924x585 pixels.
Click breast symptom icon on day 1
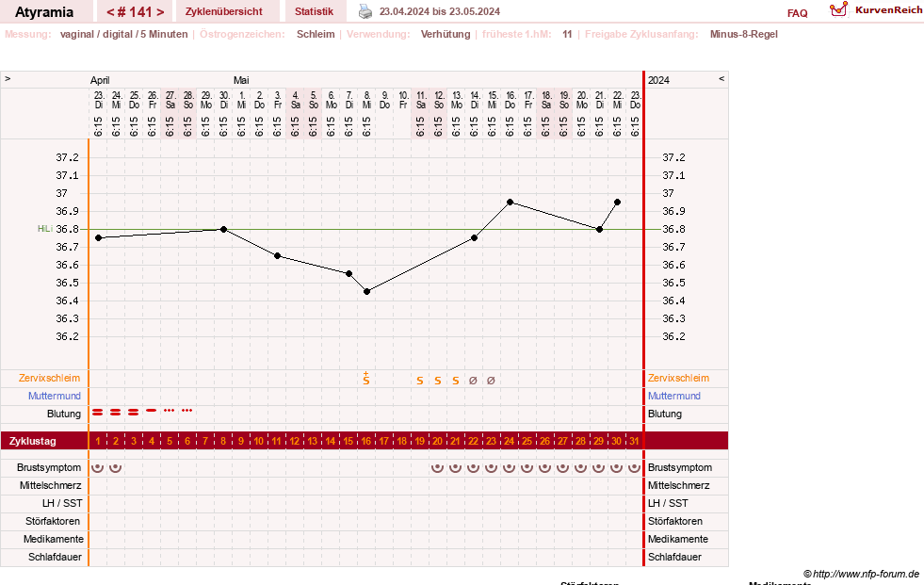(x=98, y=468)
